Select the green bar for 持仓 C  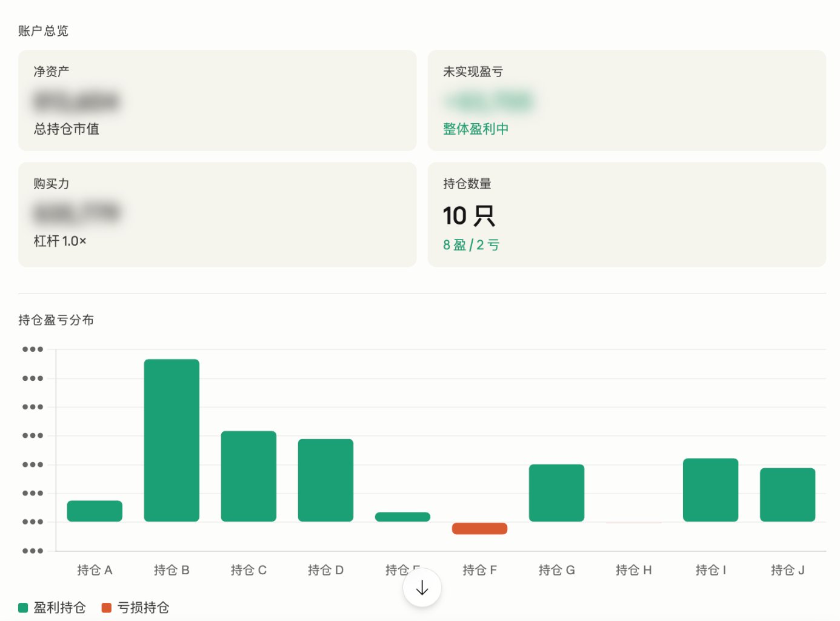click(x=248, y=476)
